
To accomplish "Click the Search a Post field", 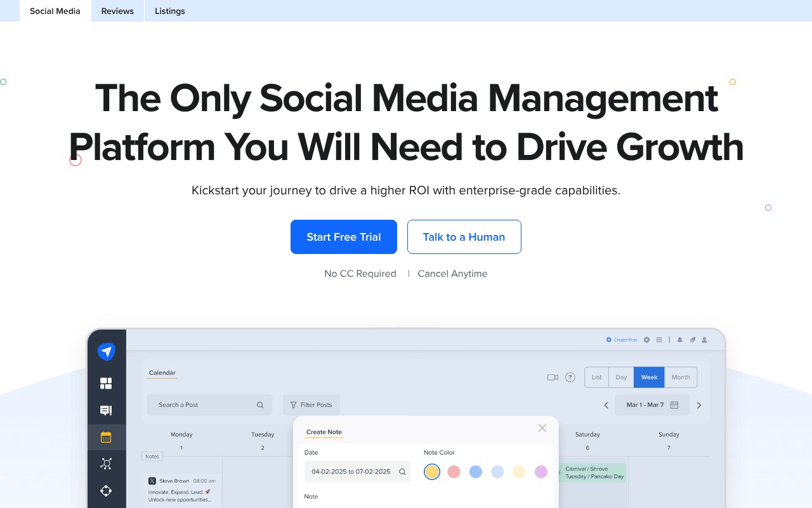I will tap(209, 405).
